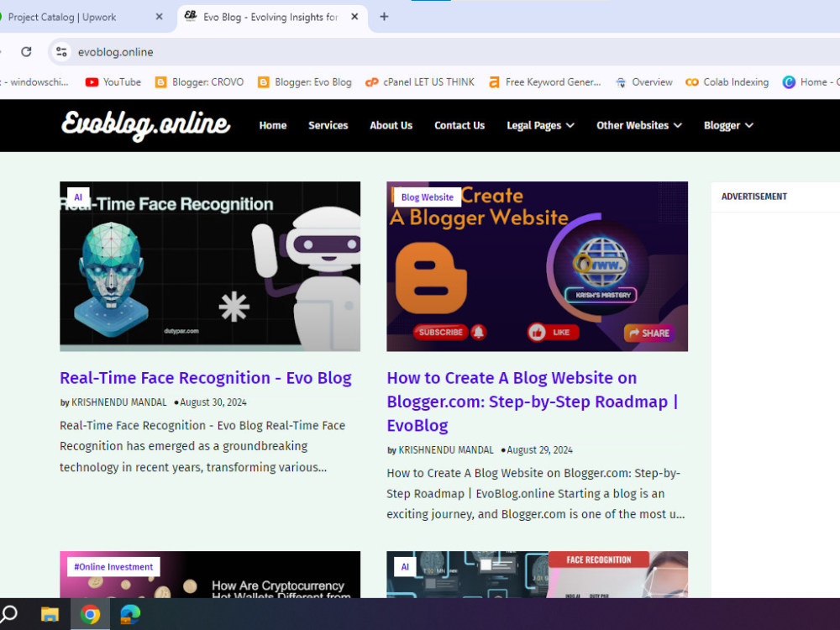Open the Colab Indexing bookmark

click(x=727, y=82)
